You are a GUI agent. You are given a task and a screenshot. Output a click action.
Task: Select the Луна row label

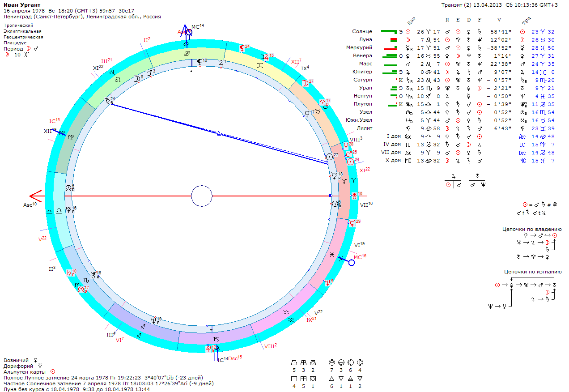point(365,40)
